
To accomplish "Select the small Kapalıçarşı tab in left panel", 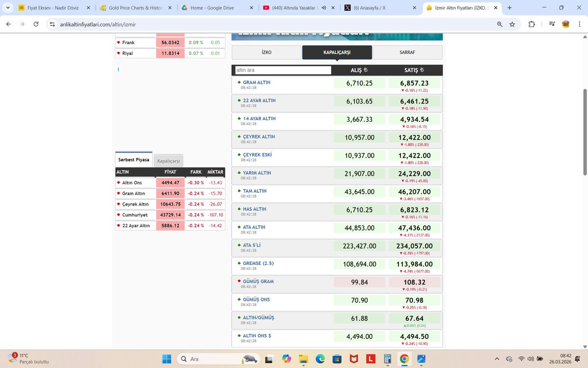I will 169,161.
